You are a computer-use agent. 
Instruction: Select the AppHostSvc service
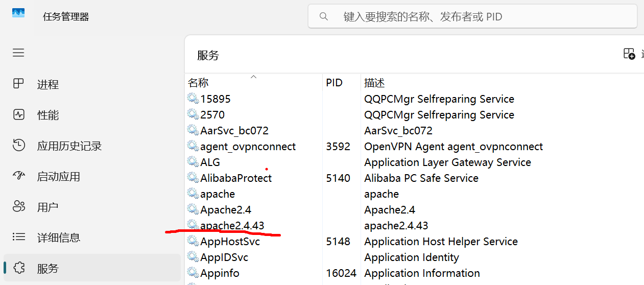coord(230,242)
